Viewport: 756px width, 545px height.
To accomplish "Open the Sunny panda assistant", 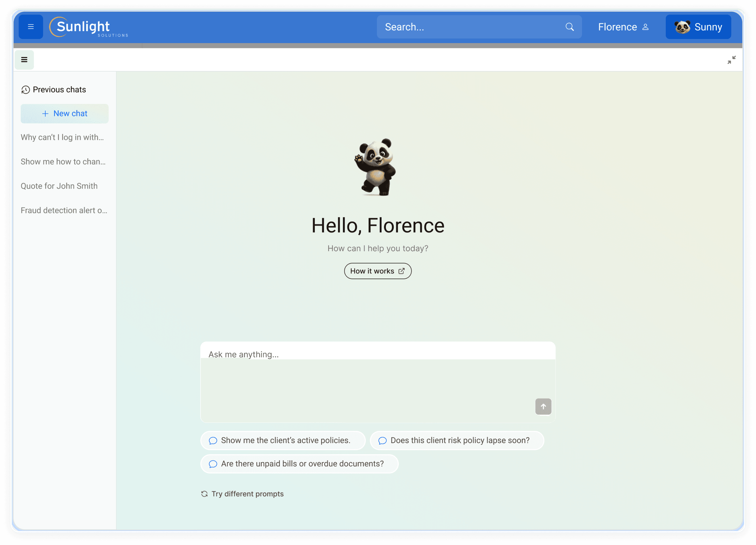I will click(698, 27).
